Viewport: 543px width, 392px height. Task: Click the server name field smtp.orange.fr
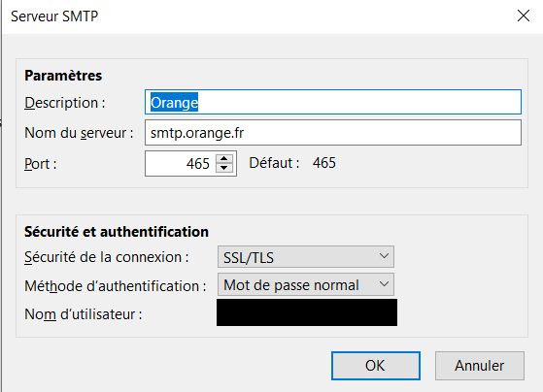coord(333,133)
